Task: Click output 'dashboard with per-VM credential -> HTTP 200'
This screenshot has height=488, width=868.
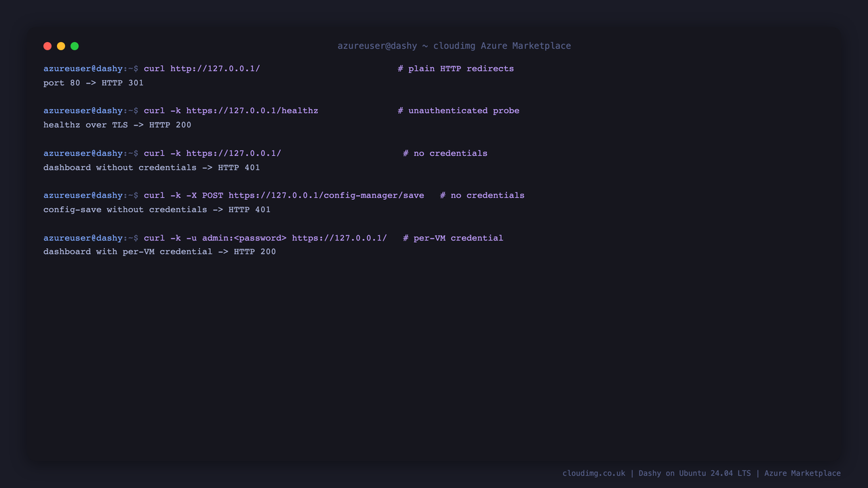Action: coord(160,251)
